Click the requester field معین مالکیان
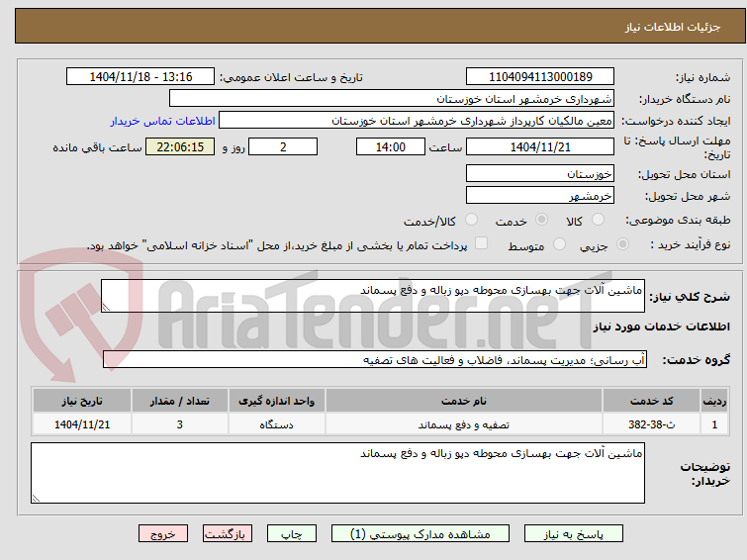This screenshot has width=747, height=560. coord(417,121)
